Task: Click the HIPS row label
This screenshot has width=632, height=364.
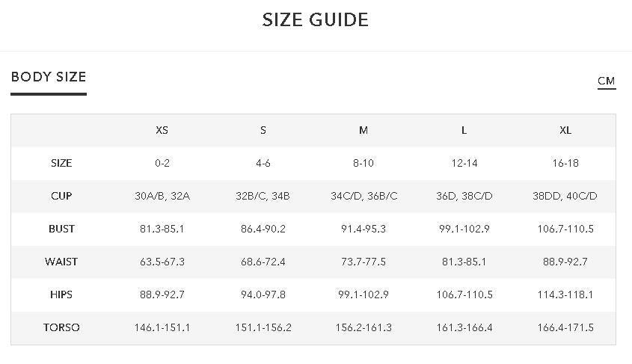Action: click(x=61, y=294)
